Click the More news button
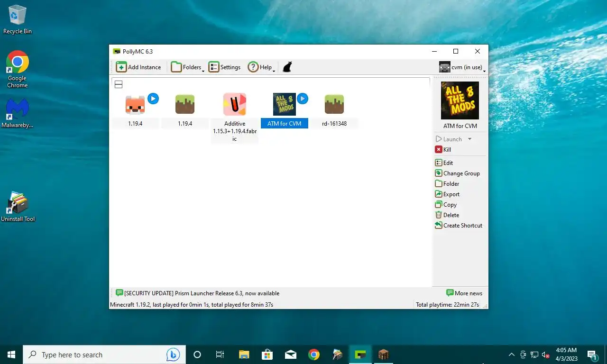 (464, 293)
